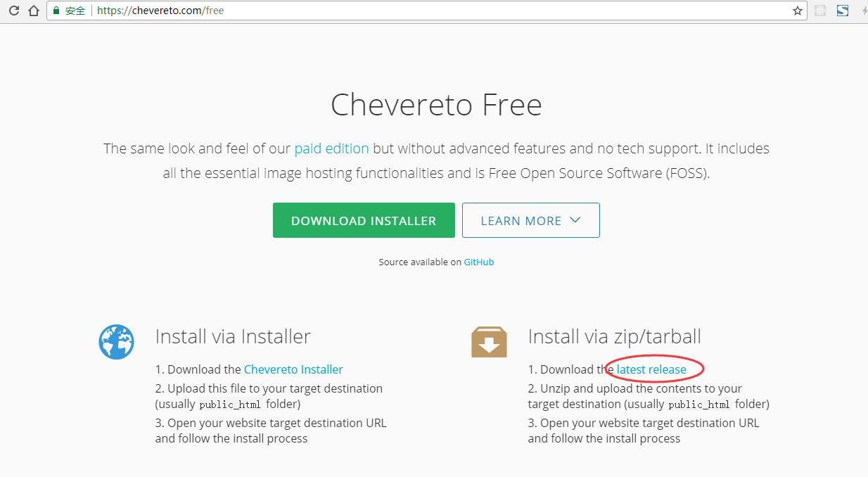Click the brown archive box download icon
The width and height of the screenshot is (868, 477).
tap(489, 342)
